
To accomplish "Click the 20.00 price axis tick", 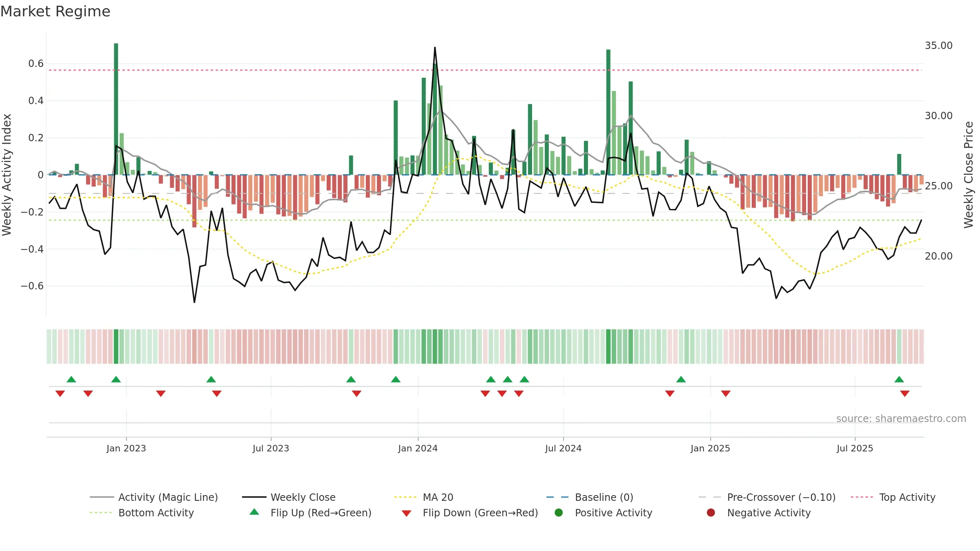I will coord(938,256).
